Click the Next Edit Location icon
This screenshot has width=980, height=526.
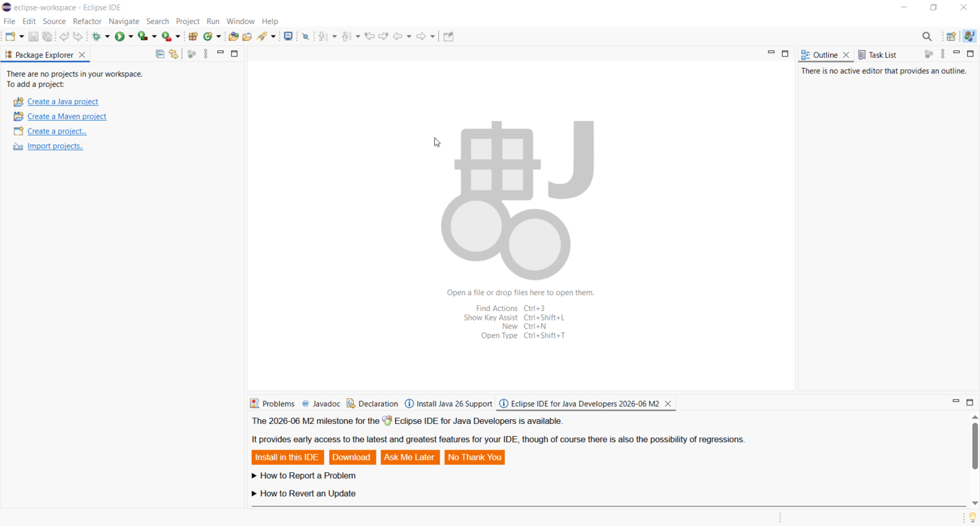pyautogui.click(x=384, y=37)
